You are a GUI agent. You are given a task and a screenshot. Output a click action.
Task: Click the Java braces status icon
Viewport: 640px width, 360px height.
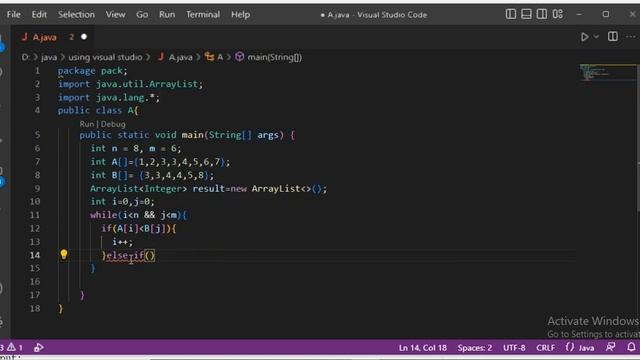coord(570,347)
